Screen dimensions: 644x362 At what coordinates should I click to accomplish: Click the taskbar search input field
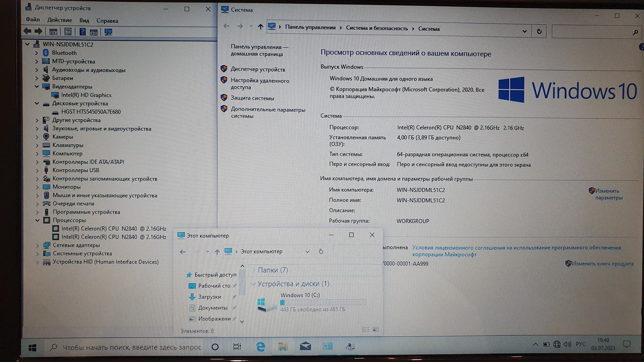coord(131,347)
